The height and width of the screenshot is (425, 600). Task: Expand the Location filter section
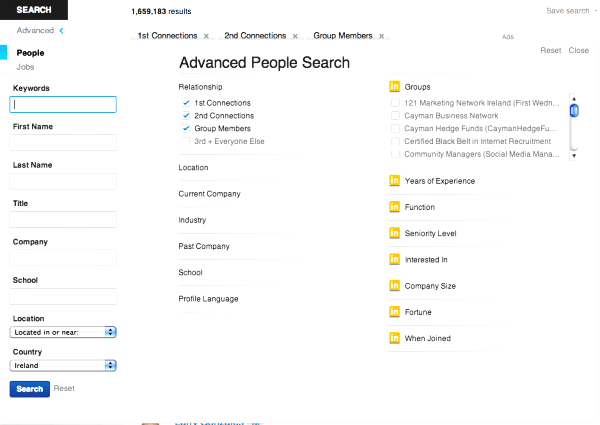193,168
